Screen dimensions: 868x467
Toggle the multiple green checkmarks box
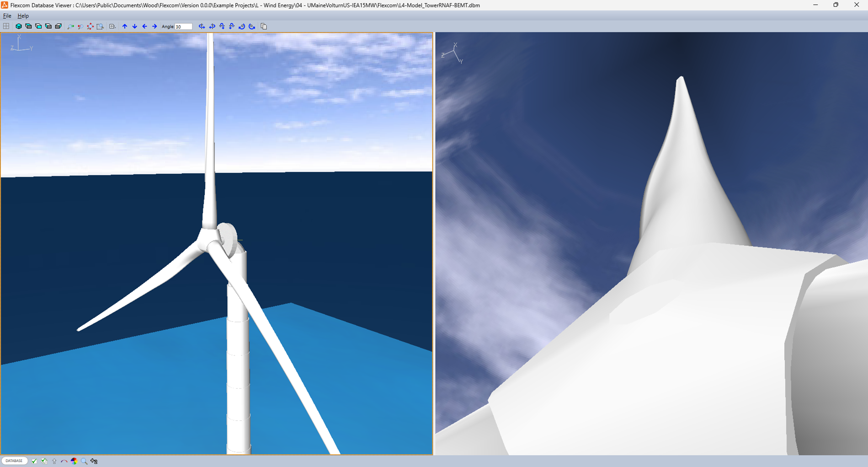44,461
